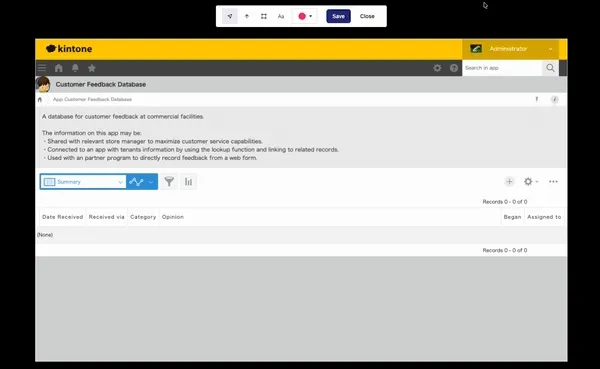This screenshot has height=369, width=600.
Task: Pick the Aa text annotation tool
Action: [x=281, y=16]
